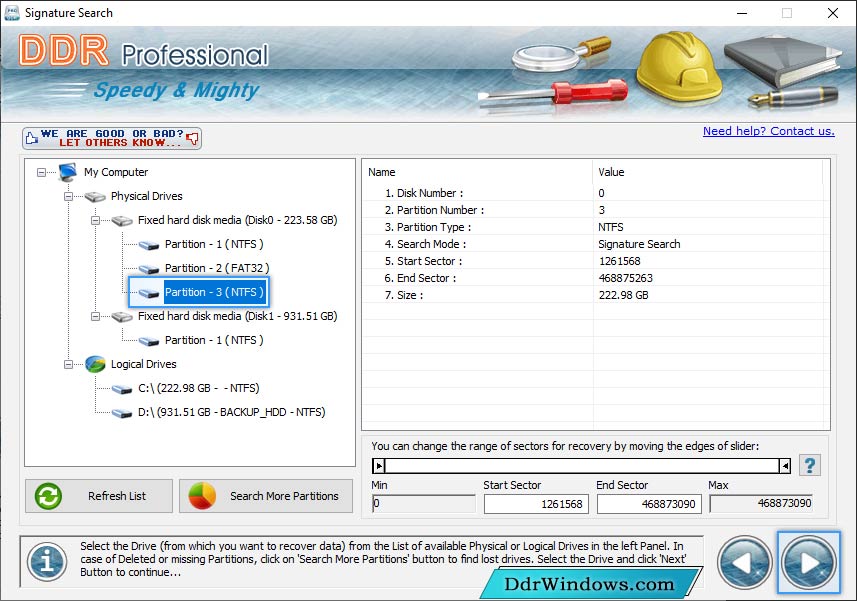Click the Next arrow button
This screenshot has width=857, height=601.
(808, 562)
